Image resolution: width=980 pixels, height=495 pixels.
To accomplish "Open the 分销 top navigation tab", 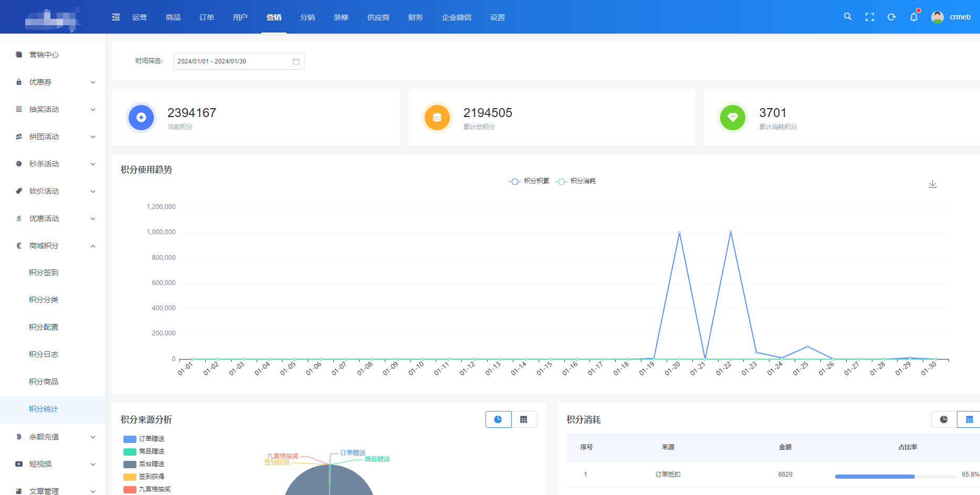I will 308,17.
